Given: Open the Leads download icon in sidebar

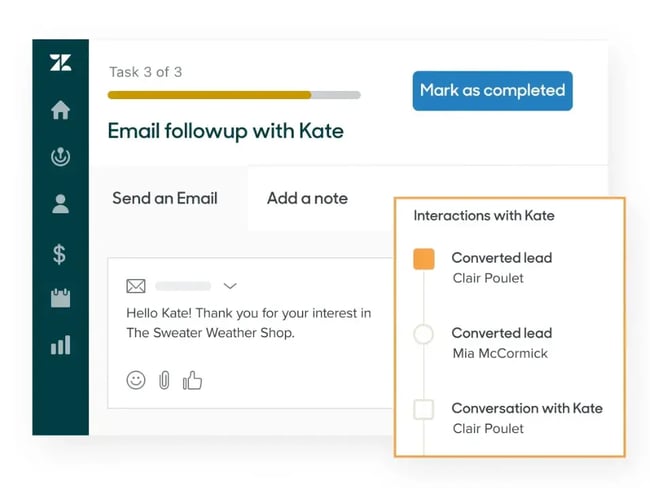Looking at the screenshot, I should point(61,157).
